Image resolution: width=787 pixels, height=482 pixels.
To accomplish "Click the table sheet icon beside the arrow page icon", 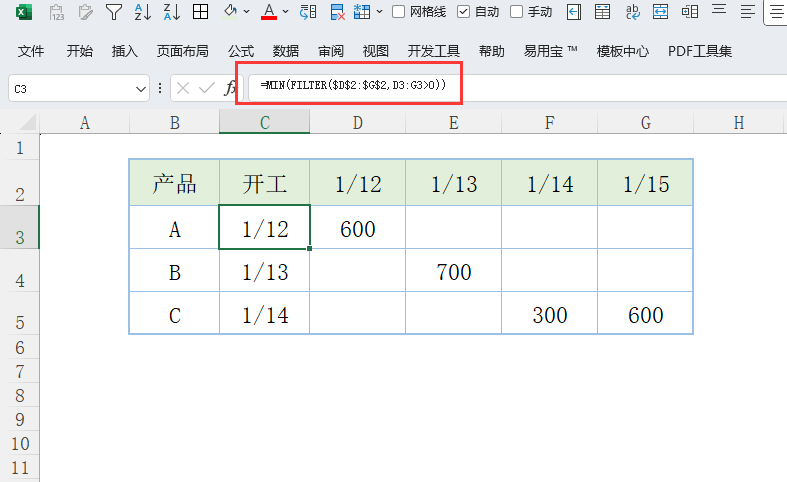I will pyautogui.click(x=602, y=12).
